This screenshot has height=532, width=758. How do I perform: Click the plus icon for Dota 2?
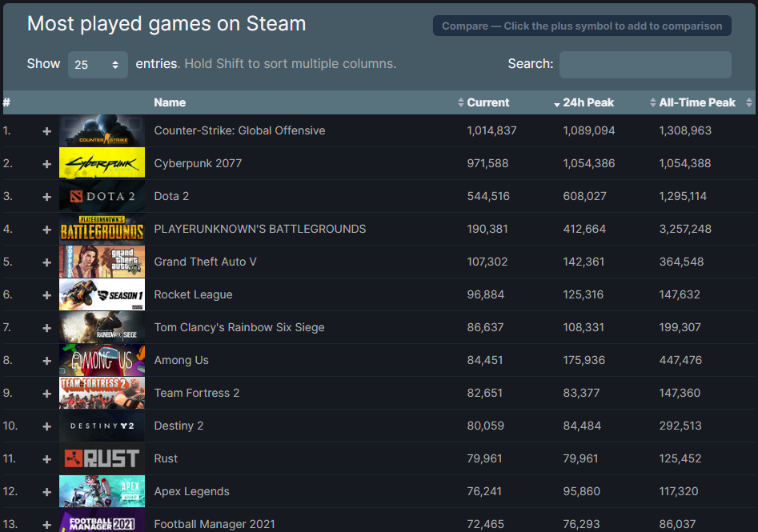coord(47,197)
